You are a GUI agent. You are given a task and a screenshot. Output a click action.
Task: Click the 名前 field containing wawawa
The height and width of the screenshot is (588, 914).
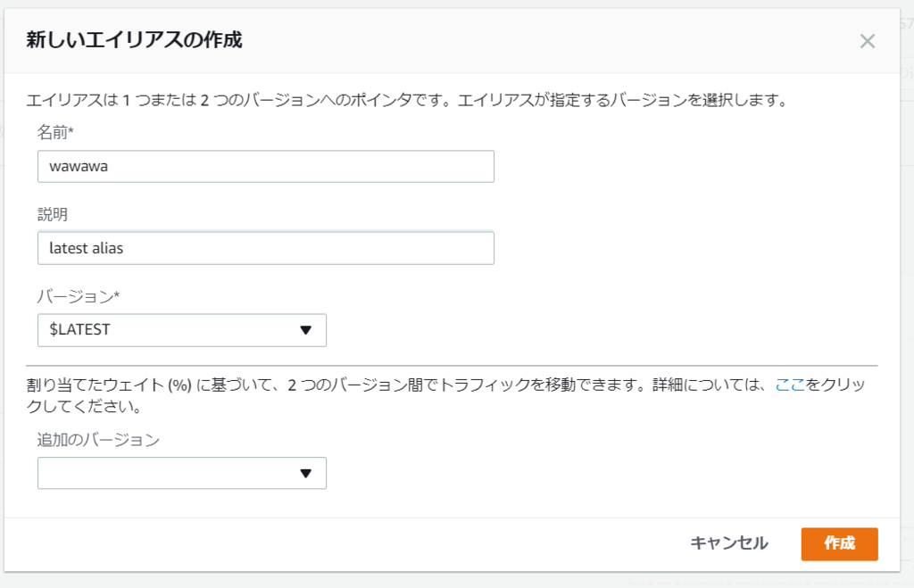click(266, 166)
